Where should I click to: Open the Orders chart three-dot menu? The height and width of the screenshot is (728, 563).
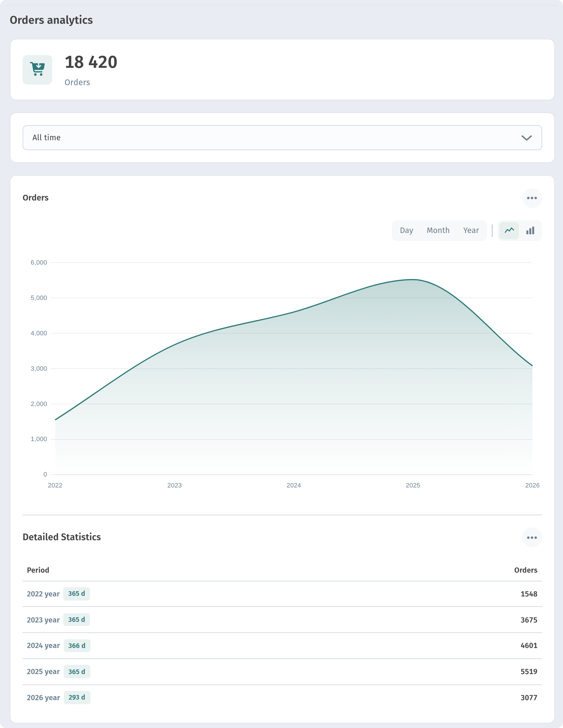point(532,198)
